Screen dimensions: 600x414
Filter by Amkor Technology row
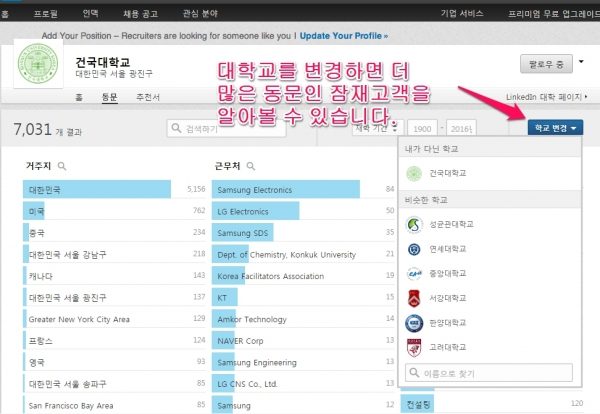click(303, 319)
